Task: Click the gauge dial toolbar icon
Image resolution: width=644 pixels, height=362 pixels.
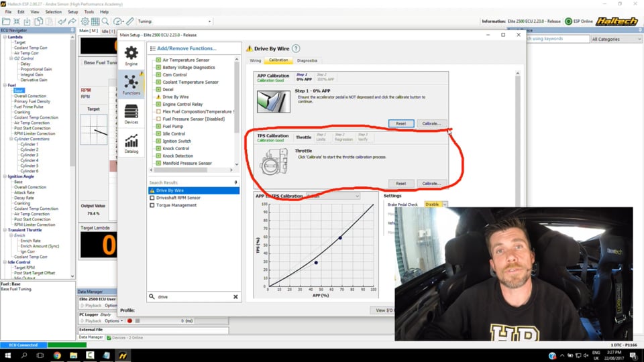Action: point(117,21)
